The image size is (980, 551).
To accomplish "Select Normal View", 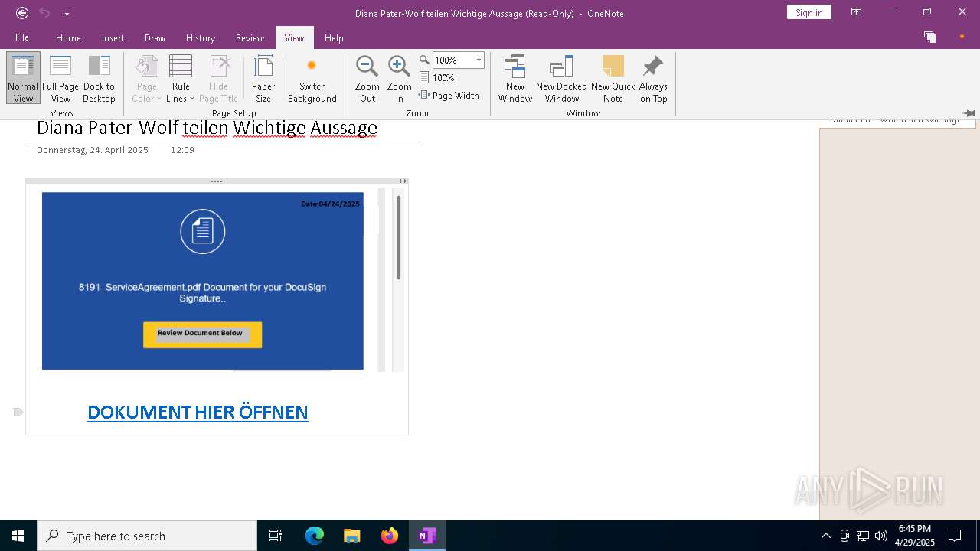I will click(x=23, y=78).
